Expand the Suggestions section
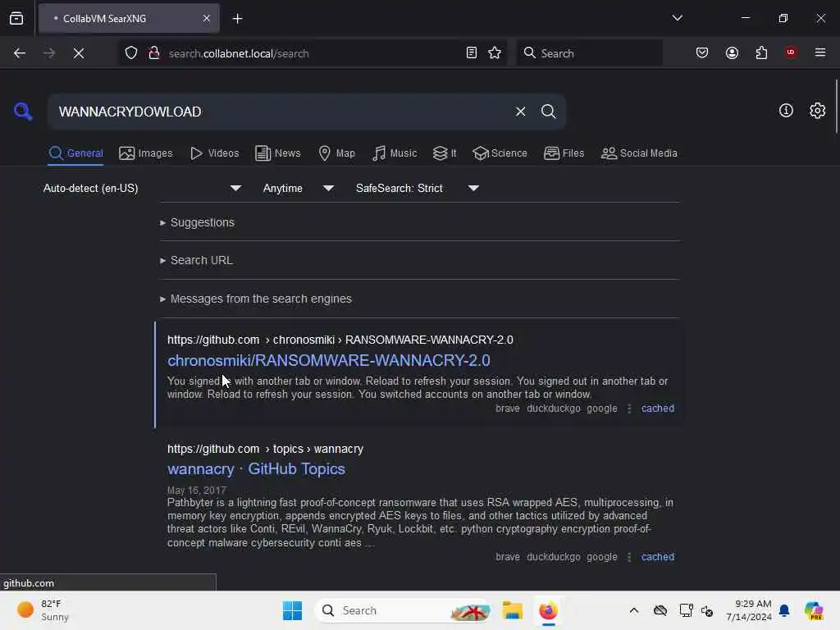 click(x=197, y=222)
